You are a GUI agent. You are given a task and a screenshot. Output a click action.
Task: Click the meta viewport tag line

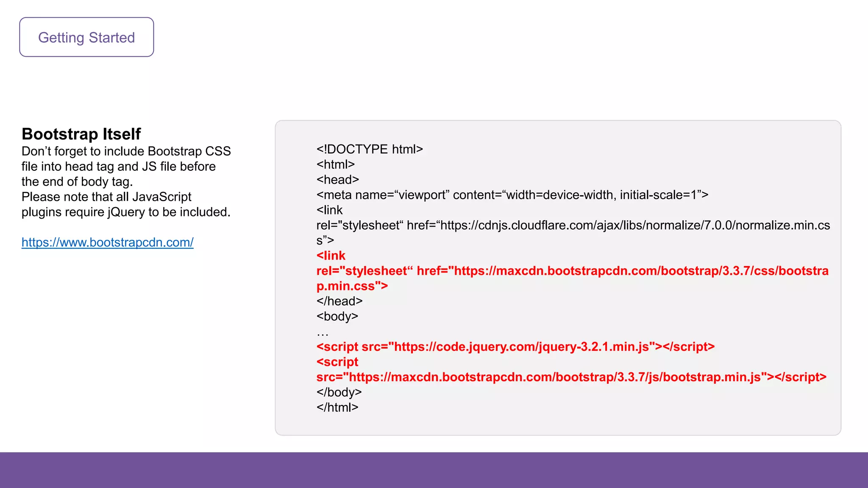[512, 195]
